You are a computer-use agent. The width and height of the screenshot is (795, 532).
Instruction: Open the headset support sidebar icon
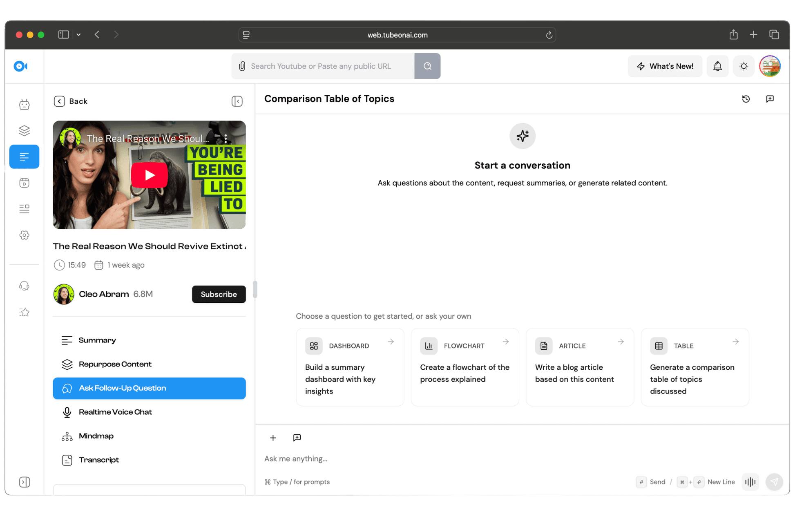click(x=24, y=286)
